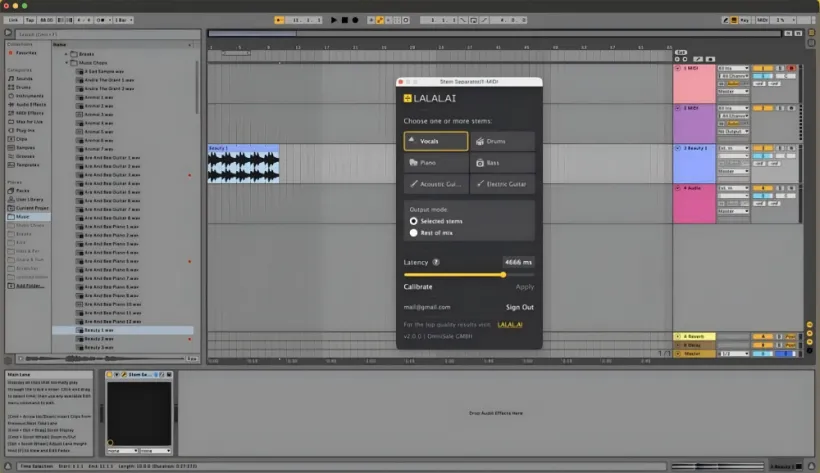The height and width of the screenshot is (473, 820).
Task: Toggle the Computer MIDI Keyboard icon
Action: pyautogui.click(x=734, y=20)
